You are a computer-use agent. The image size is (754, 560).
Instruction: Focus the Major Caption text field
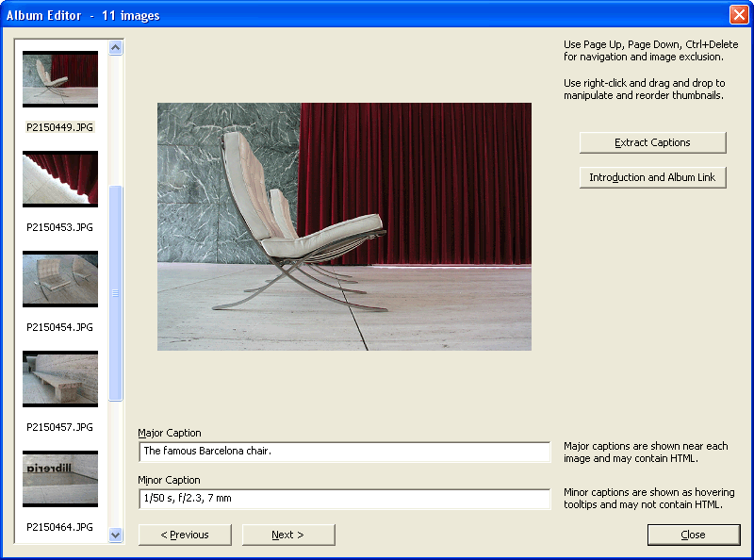344,452
